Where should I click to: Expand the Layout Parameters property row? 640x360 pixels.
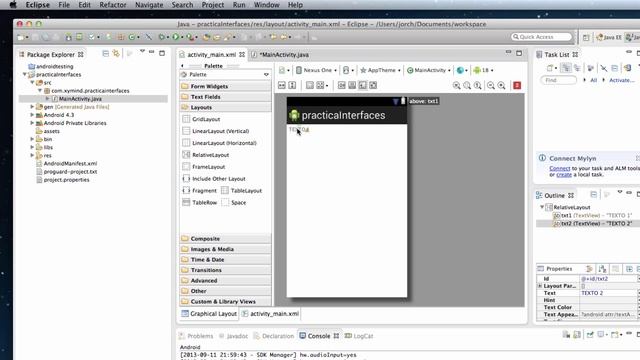(x=540, y=286)
